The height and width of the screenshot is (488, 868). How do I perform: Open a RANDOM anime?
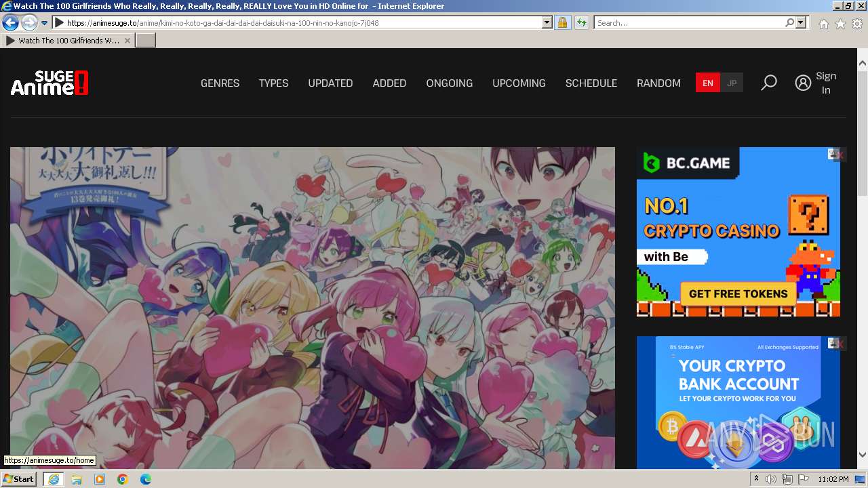pos(658,83)
